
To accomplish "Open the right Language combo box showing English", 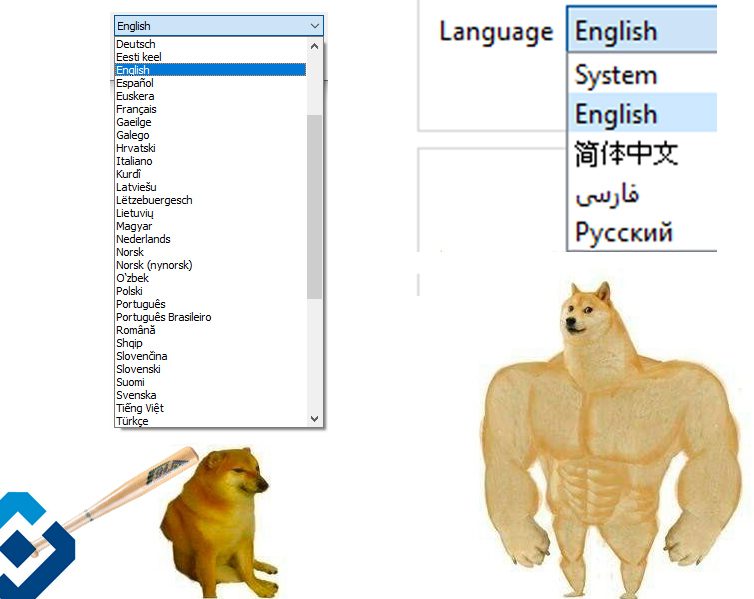I will pyautogui.click(x=642, y=30).
